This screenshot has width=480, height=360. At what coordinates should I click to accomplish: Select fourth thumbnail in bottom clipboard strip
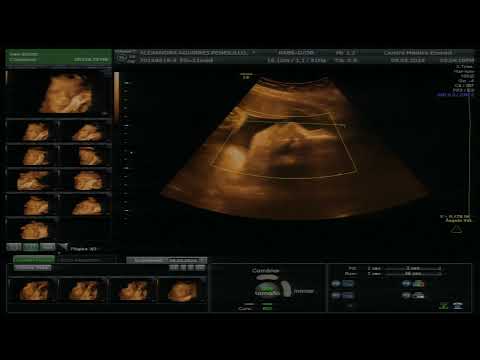coord(183,290)
